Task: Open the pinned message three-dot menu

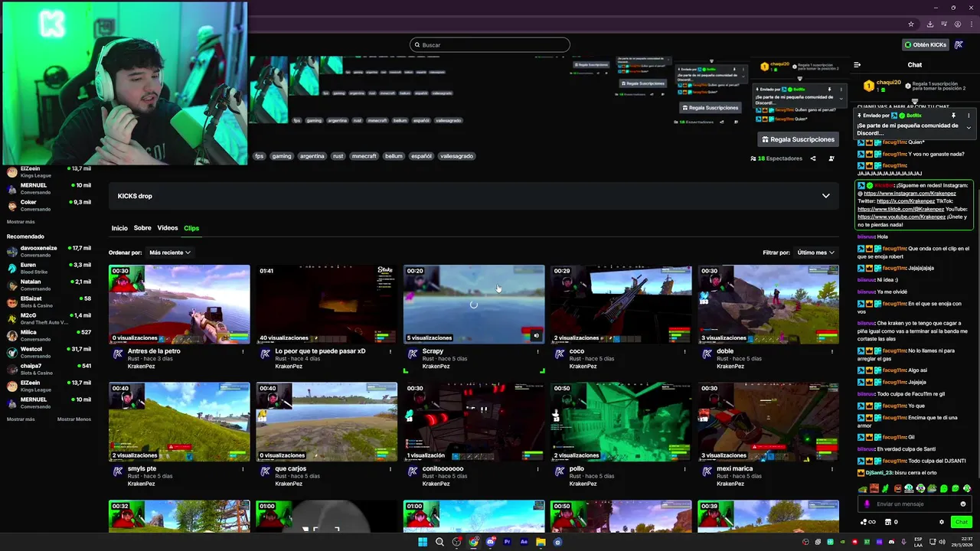Action: [969, 116]
